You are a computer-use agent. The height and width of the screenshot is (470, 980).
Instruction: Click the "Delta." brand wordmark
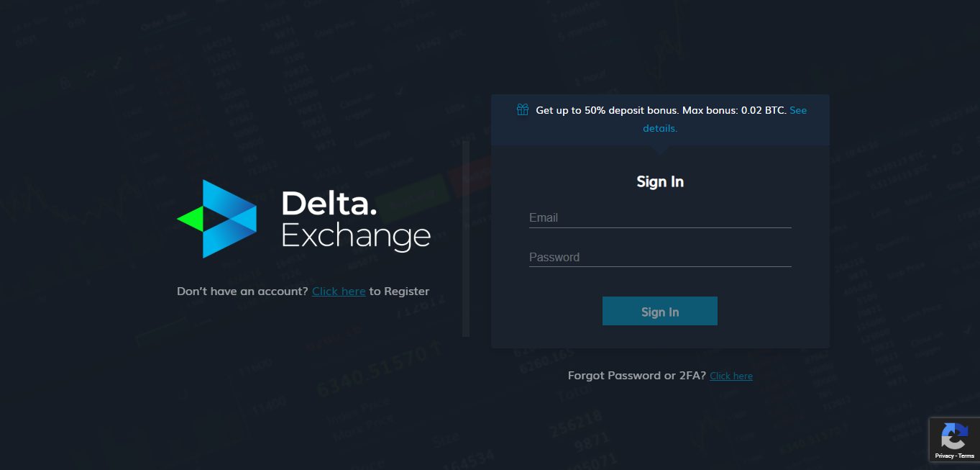click(x=329, y=204)
